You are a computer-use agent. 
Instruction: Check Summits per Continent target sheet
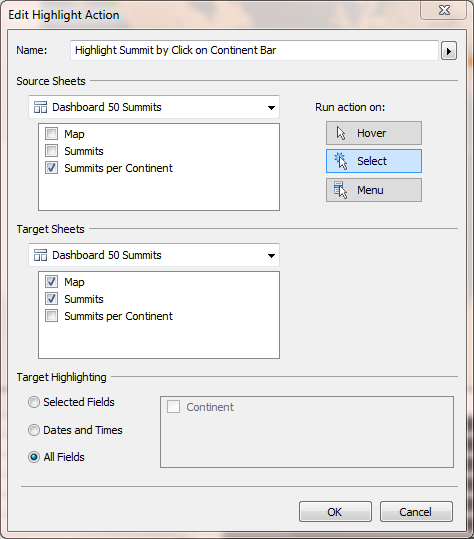tap(52, 316)
